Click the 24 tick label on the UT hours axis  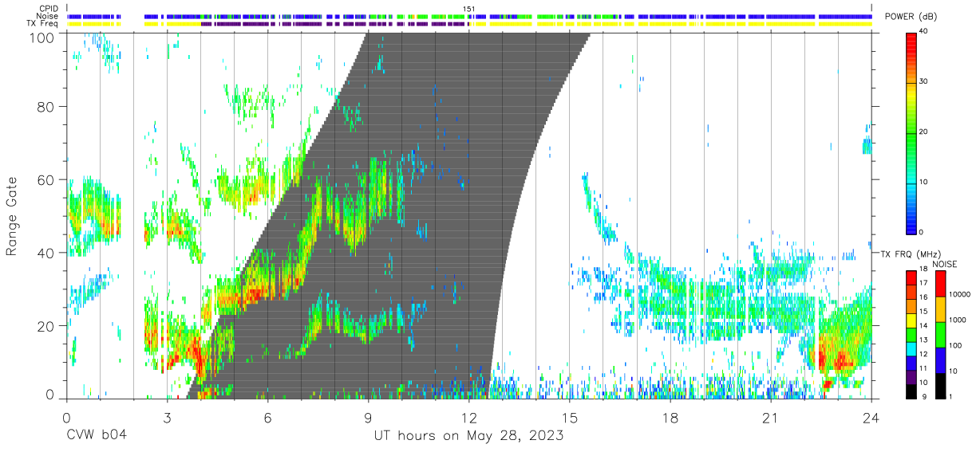tap(871, 418)
